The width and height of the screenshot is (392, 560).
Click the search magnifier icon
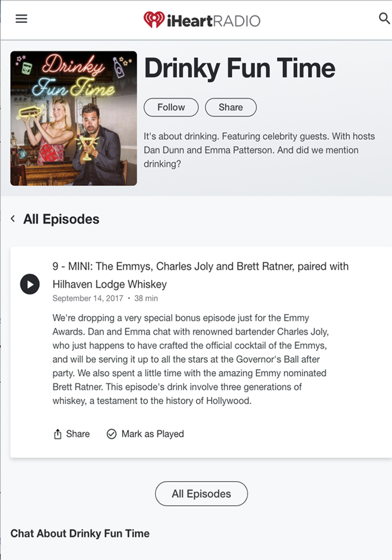coord(384,18)
